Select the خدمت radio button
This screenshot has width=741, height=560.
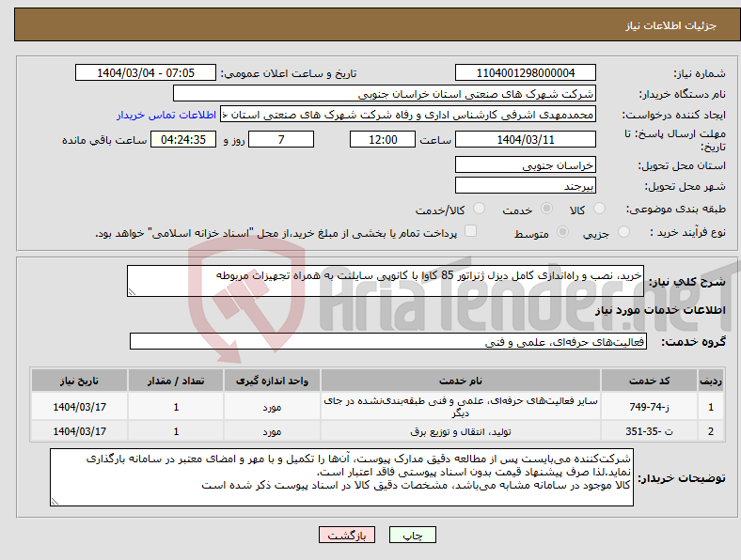[x=546, y=209]
